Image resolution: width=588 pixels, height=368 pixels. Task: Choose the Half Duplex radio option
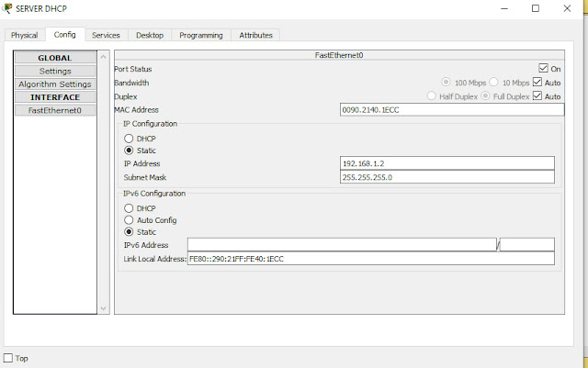pyautogui.click(x=432, y=96)
